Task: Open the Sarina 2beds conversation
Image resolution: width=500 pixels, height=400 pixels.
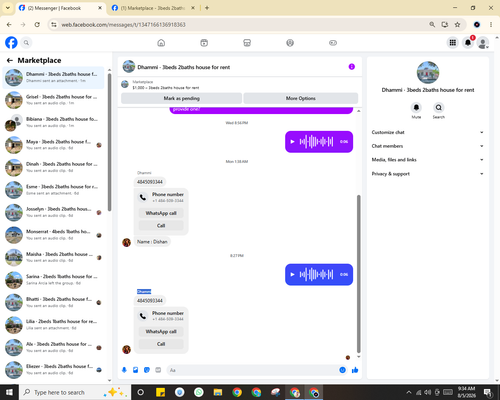Action: coord(53,280)
